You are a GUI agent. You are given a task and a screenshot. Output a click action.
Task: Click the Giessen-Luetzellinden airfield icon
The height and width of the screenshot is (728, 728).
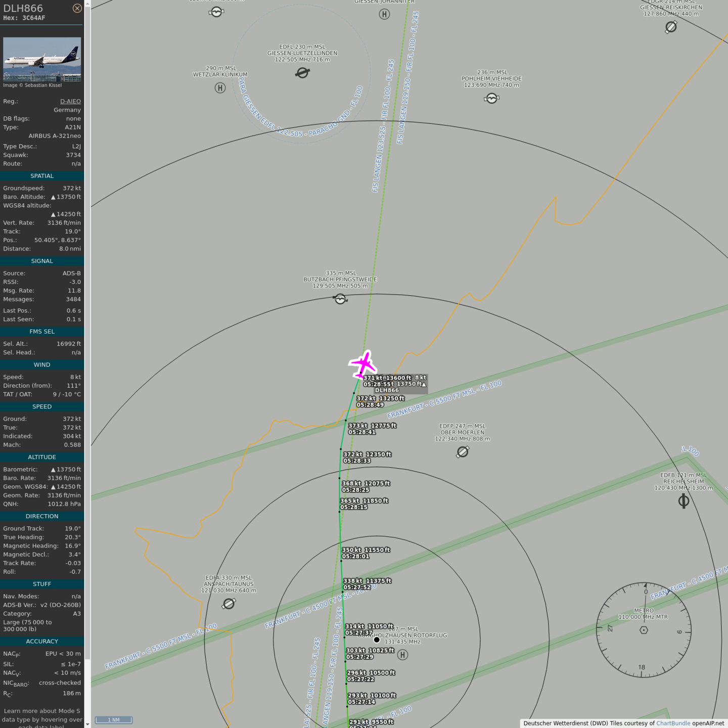pos(302,73)
